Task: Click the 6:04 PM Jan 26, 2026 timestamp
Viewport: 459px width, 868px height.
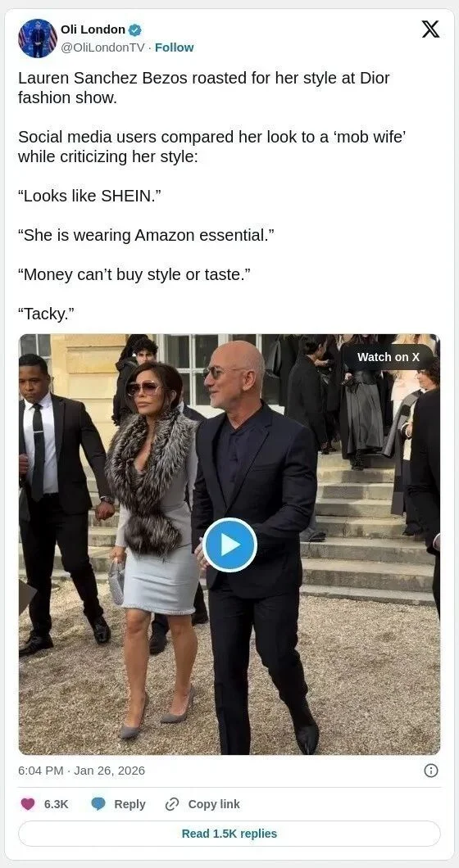Action: [x=81, y=771]
